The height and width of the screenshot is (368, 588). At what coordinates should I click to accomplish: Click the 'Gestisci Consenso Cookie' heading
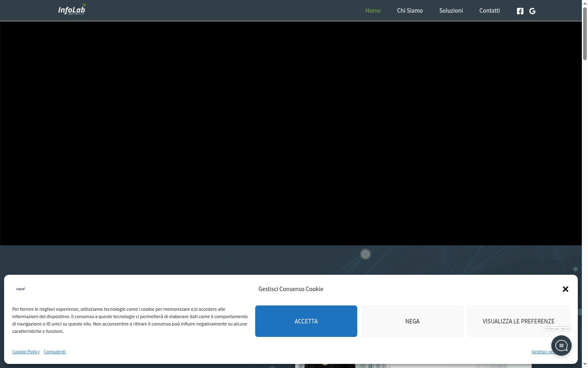point(291,289)
